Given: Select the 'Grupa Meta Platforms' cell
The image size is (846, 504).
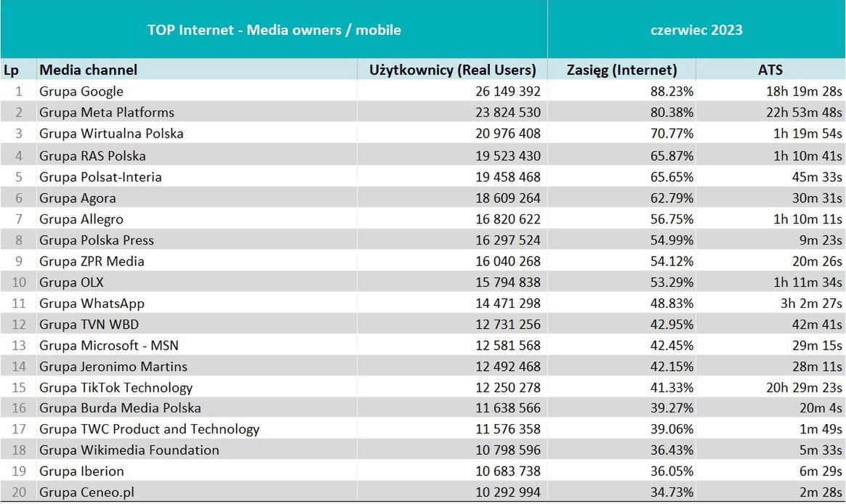Looking at the screenshot, I should [x=107, y=113].
